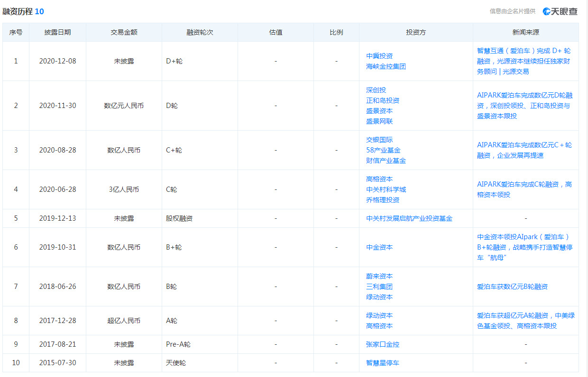Click the 序号 column header
Screen dimensions: 588x377
click(16, 32)
